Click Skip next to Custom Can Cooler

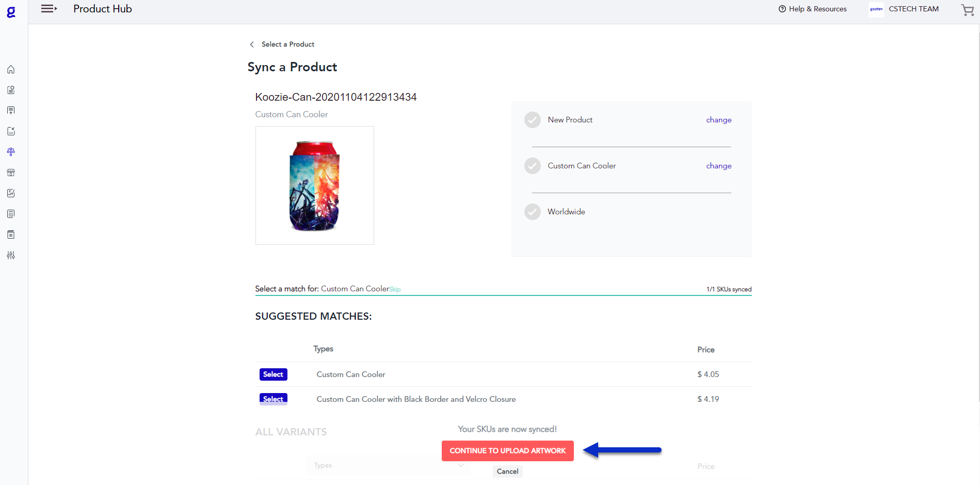click(x=395, y=289)
